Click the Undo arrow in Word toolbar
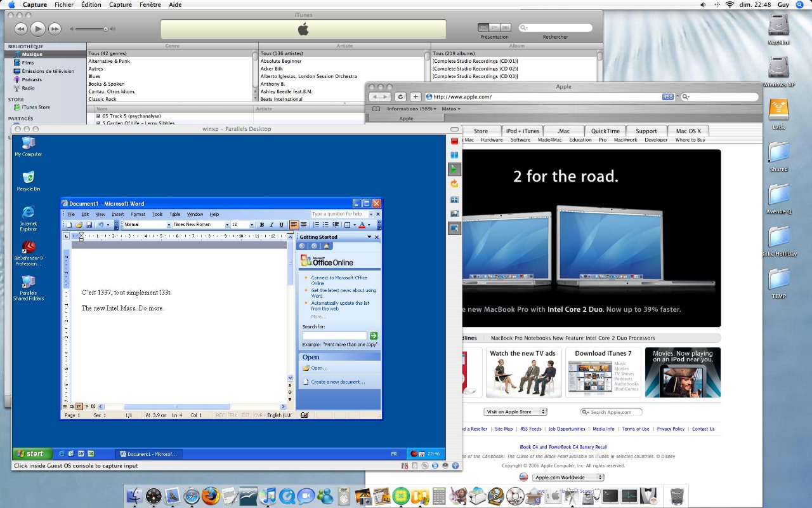 pyautogui.click(x=101, y=225)
